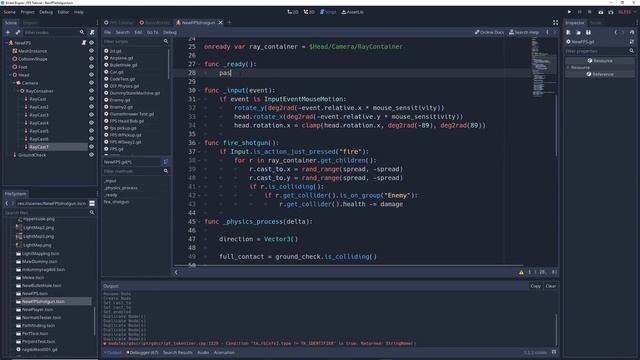640x360 pixels.
Task: Play the current scene with the clapper icon
Action: pyautogui.click(x=600, y=12)
